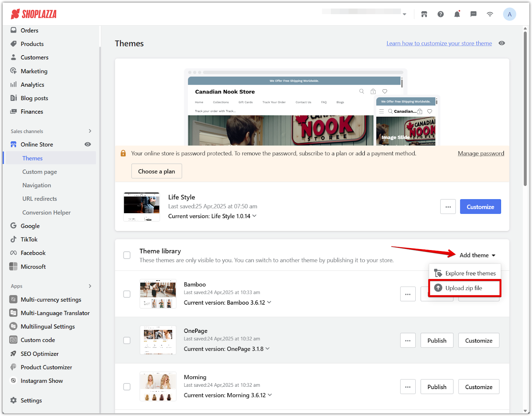The height and width of the screenshot is (416, 532).
Task: Customize the Morning theme
Action: click(478, 387)
